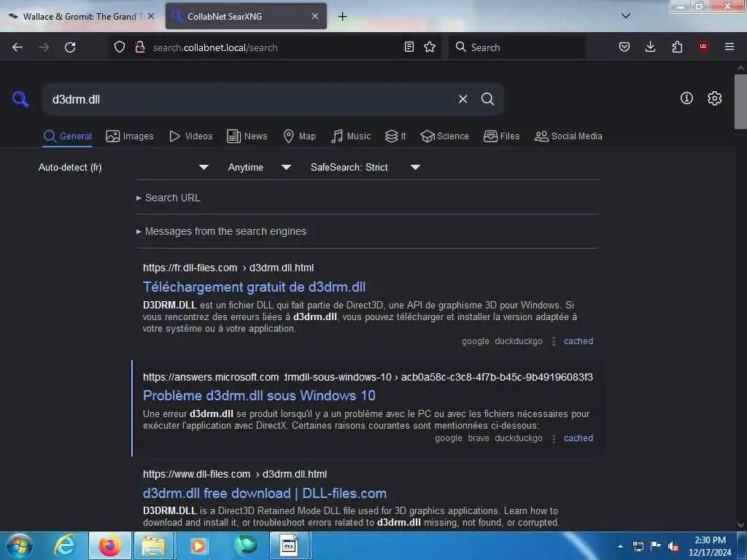Open the Windows Start menu orb
Screen dimensions: 747x560
point(19,545)
